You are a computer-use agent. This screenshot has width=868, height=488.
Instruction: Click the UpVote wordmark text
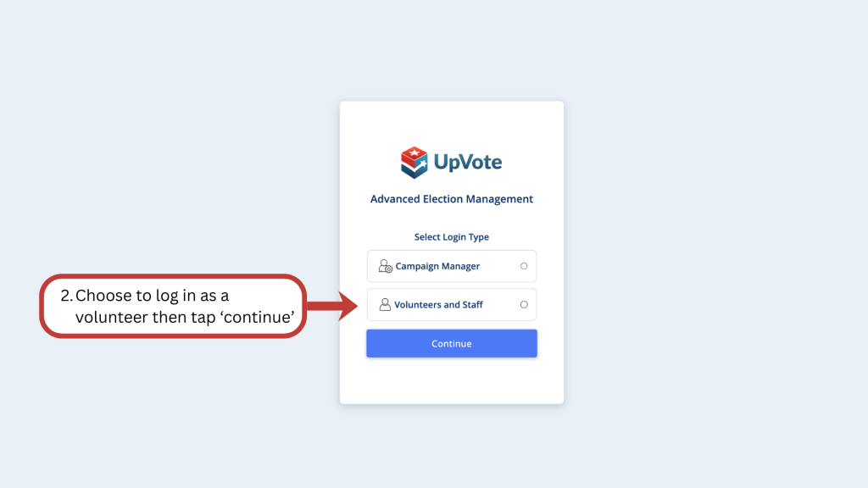click(x=469, y=161)
